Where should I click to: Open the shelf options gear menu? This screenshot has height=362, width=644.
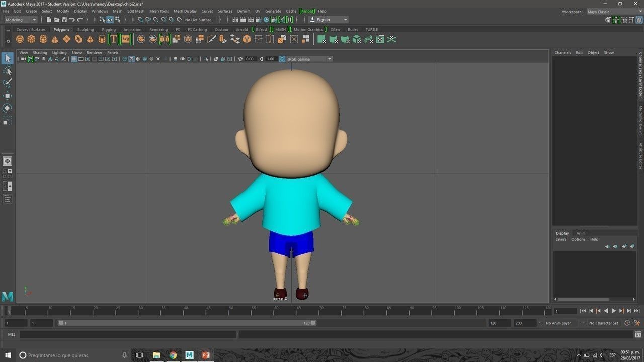(x=8, y=41)
